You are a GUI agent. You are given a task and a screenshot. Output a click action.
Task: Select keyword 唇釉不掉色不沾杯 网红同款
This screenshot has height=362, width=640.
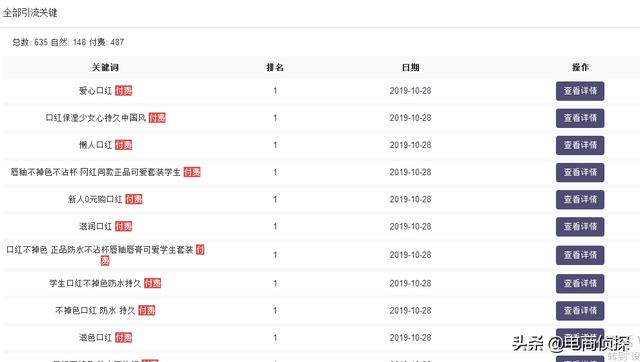pyautogui.click(x=96, y=172)
